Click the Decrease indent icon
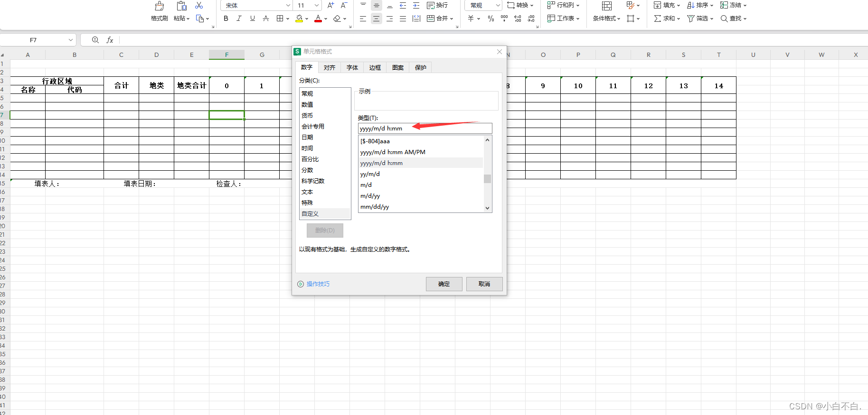This screenshot has height=415, width=868. [x=403, y=5]
